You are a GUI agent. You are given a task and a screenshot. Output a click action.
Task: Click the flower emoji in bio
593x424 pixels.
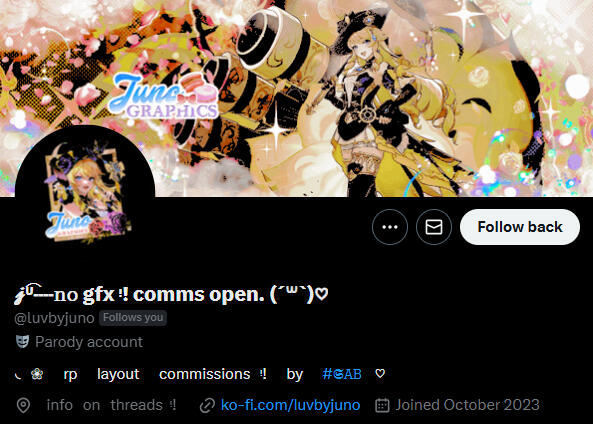tap(37, 374)
